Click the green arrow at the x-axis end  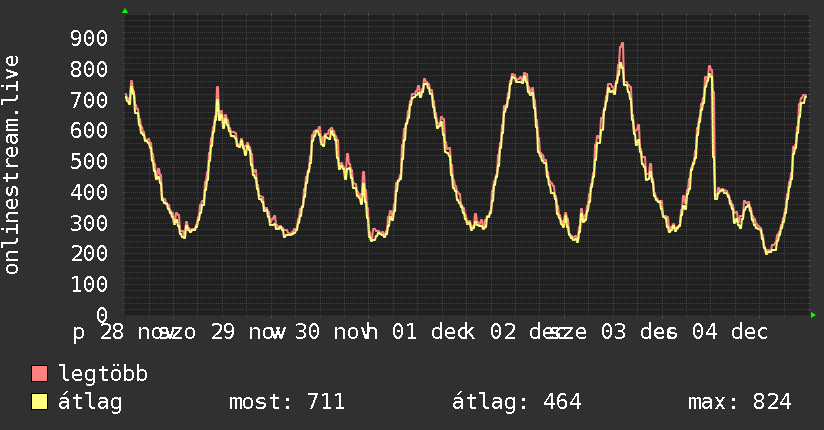(813, 315)
